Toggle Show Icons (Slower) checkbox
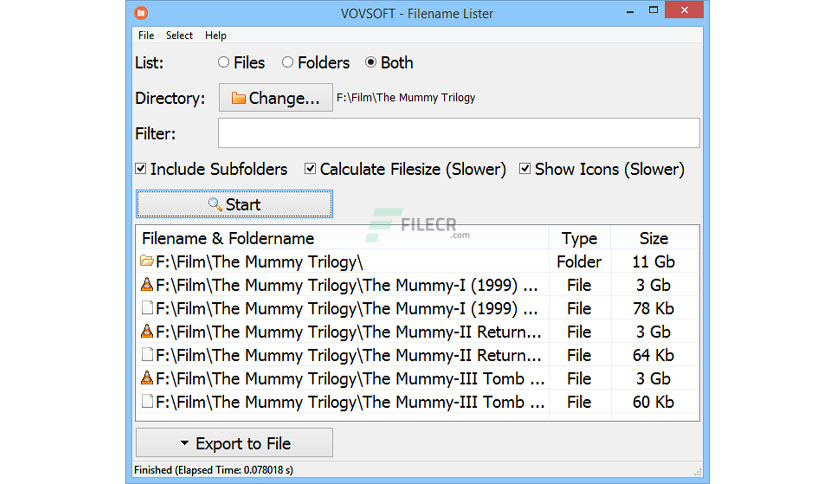This screenshot has height=484, width=836. [525, 169]
